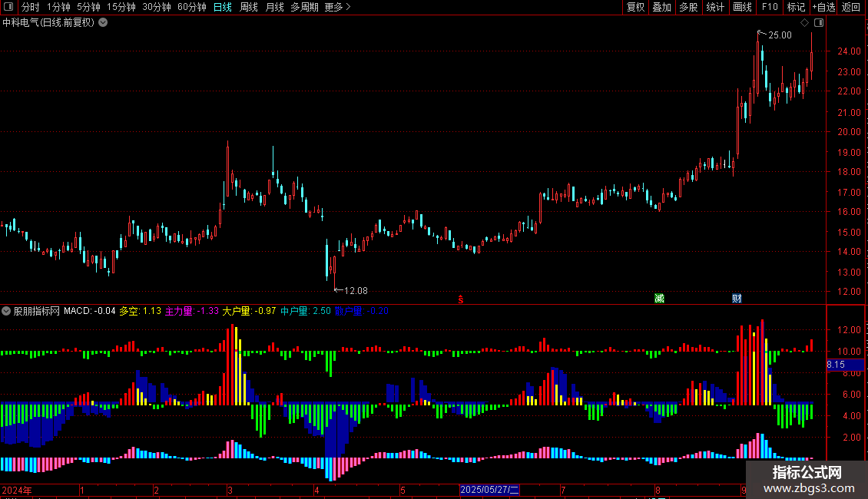
Task: Click the 叠加 overlay button
Action: pos(662,7)
